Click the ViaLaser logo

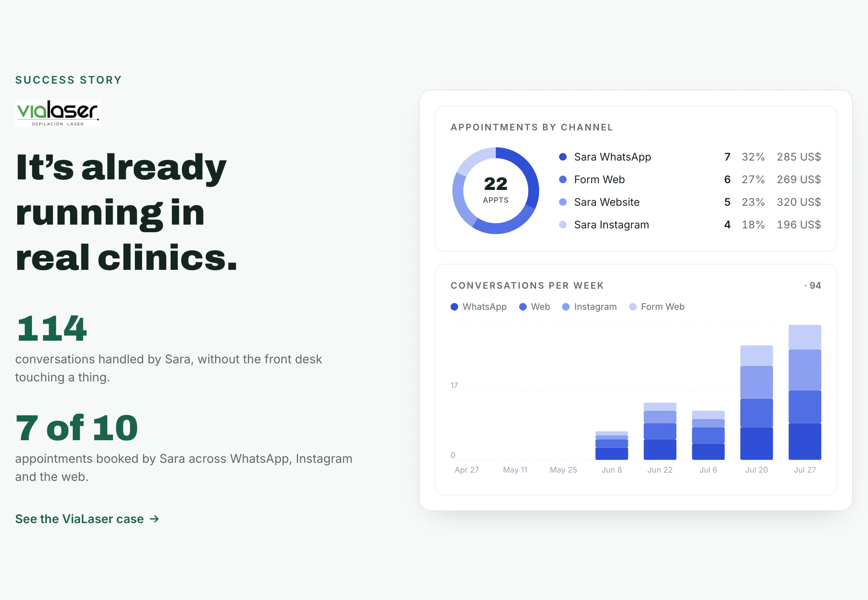pos(58,113)
